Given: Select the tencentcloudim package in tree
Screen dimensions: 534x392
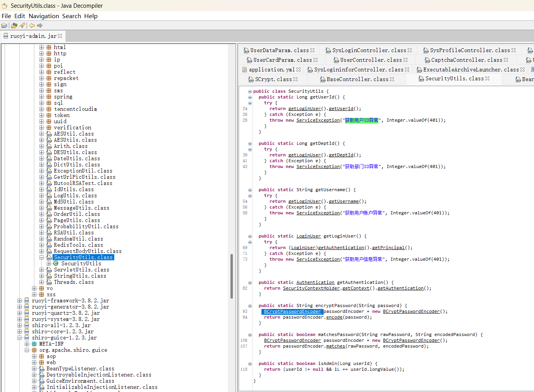Looking at the screenshot, I should point(75,109).
